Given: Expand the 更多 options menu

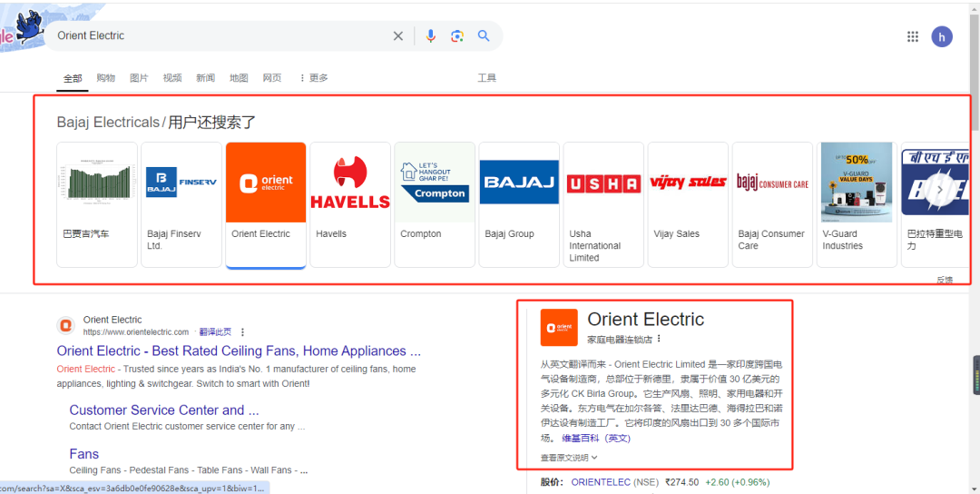Looking at the screenshot, I should [313, 78].
